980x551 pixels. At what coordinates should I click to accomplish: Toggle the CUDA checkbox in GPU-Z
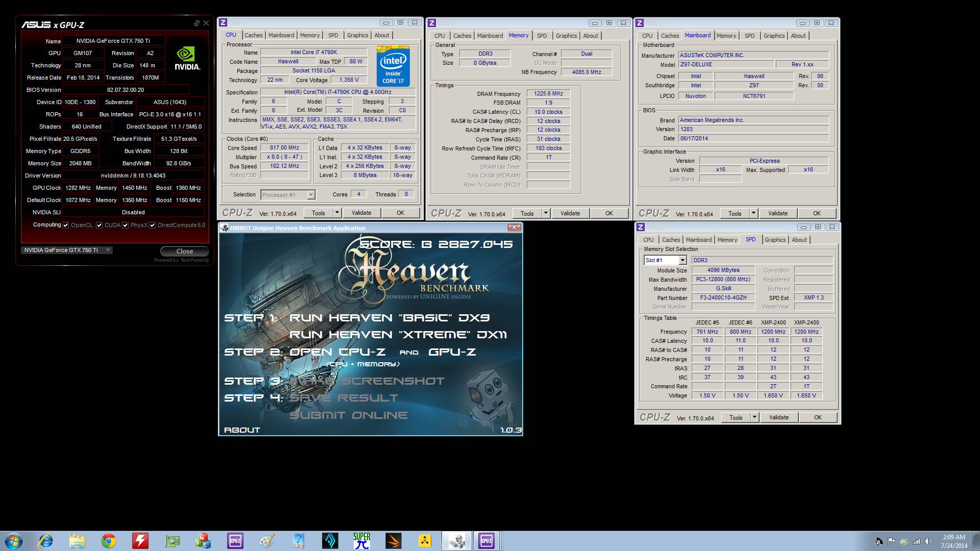99,225
